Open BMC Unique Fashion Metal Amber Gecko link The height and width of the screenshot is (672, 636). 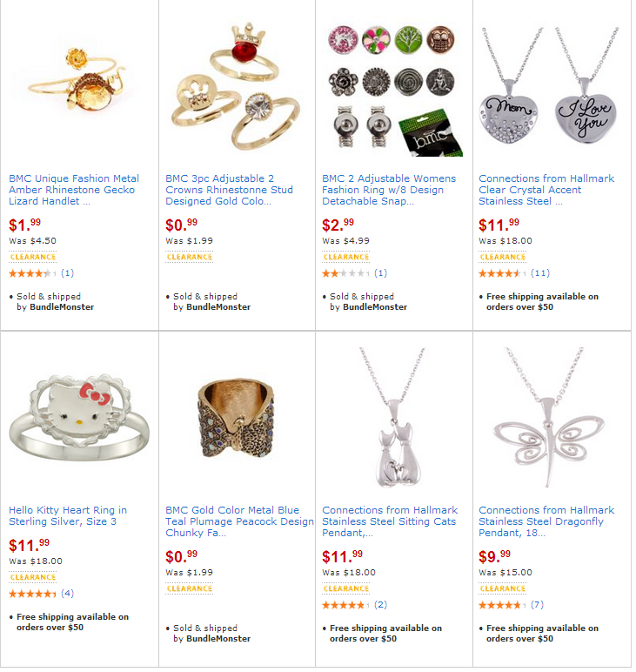(74, 190)
